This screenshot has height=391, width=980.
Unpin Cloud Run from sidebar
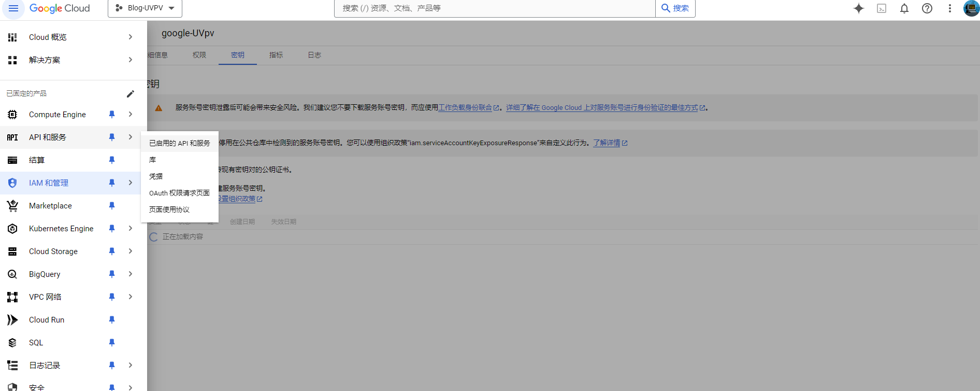[x=112, y=320]
